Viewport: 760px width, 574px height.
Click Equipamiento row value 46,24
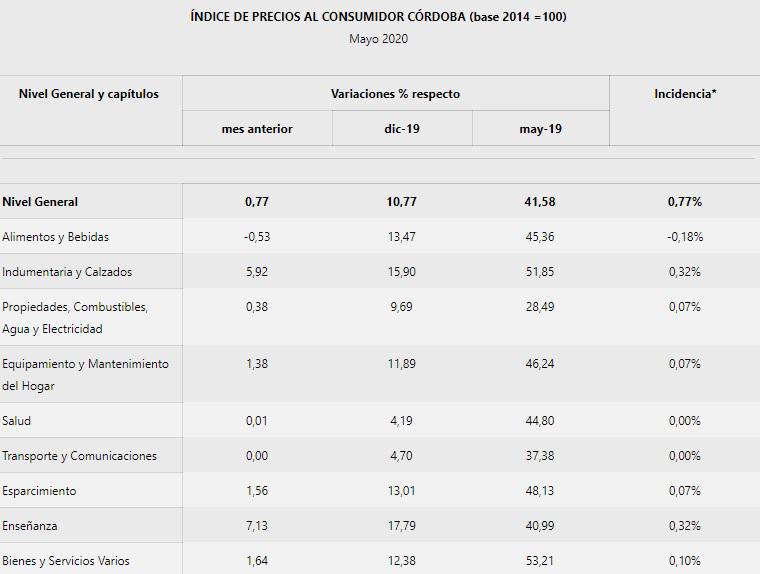pos(540,364)
